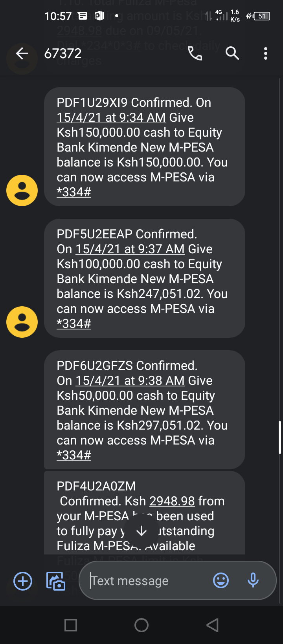Tap the 15/4/21 at 9:38 AM date link
283x644 pixels.
pyautogui.click(x=130, y=381)
